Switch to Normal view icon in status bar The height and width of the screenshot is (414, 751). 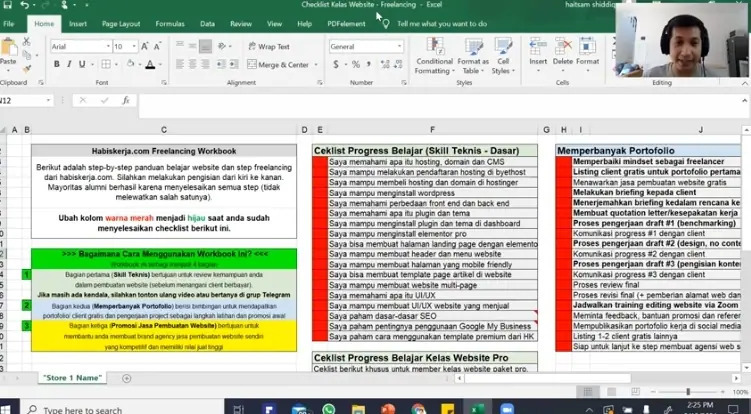click(x=588, y=392)
